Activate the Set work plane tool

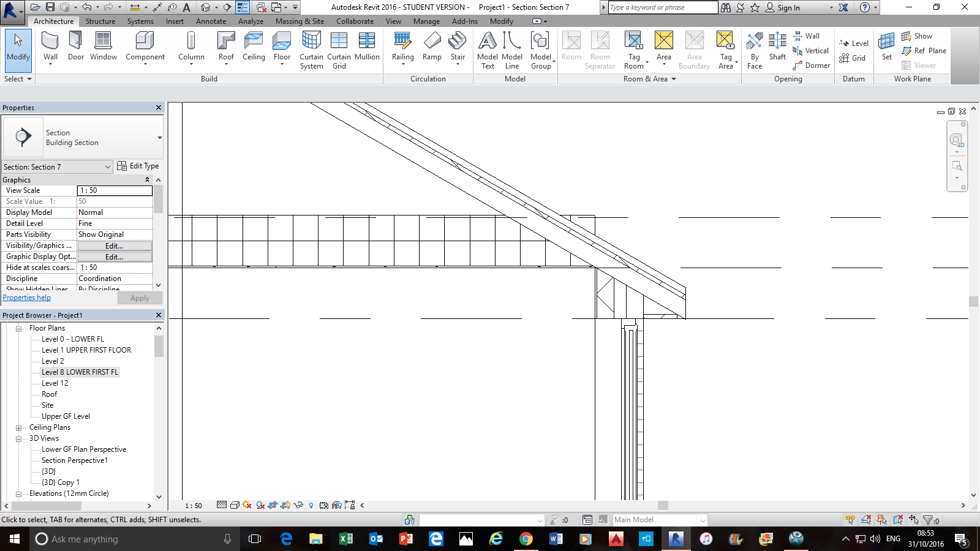886,47
